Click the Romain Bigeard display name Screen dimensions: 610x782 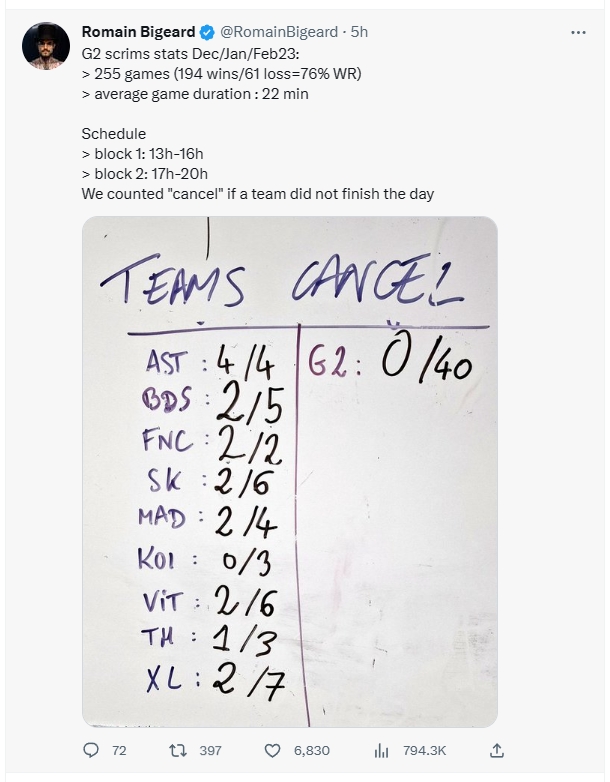coord(138,32)
